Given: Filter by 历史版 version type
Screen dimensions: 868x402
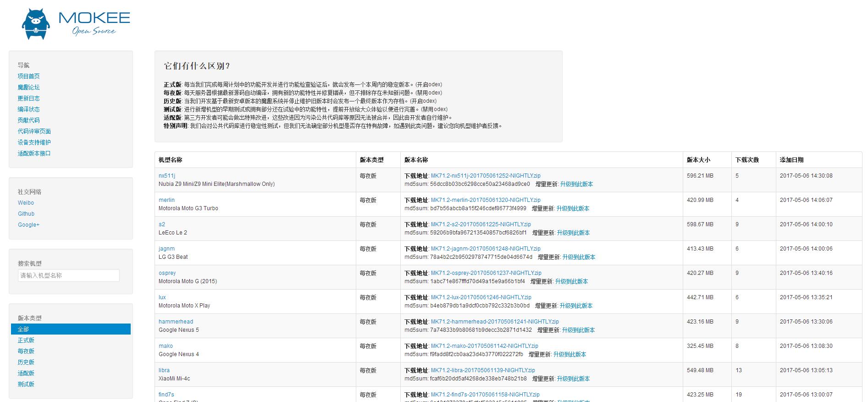Looking at the screenshot, I should click(26, 362).
